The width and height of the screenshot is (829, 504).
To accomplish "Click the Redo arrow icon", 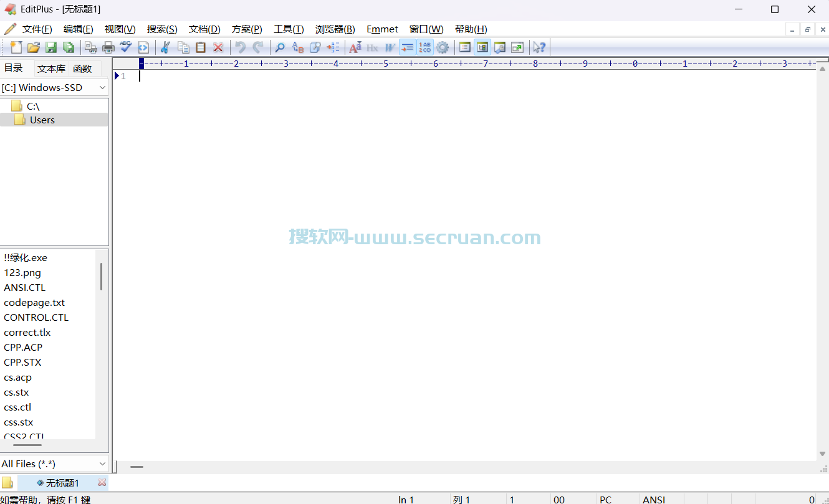I will (257, 47).
